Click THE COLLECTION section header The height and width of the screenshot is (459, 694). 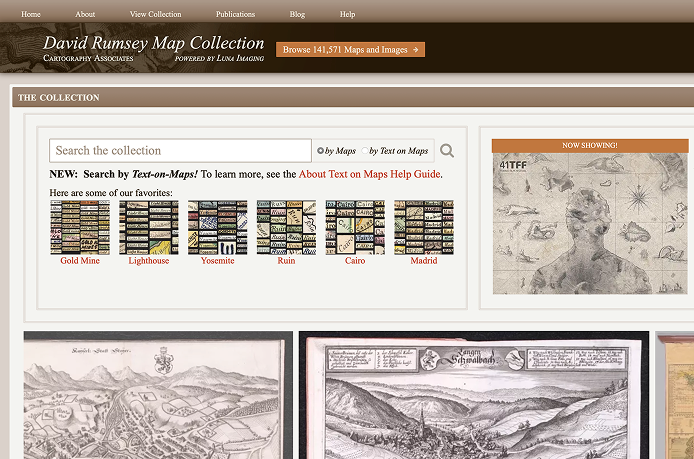click(59, 97)
